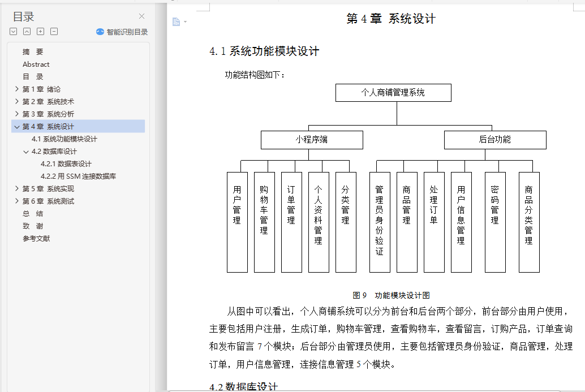Select 第2章 系统技术 in the outline
Screen dimensions: 585x392
coord(48,101)
